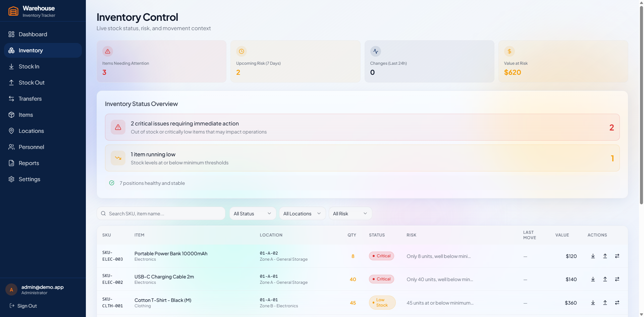Screen dimensions: 644x317
Task: Click stock-out icon for USB-C Charging Cable row
Action: tap(605, 279)
